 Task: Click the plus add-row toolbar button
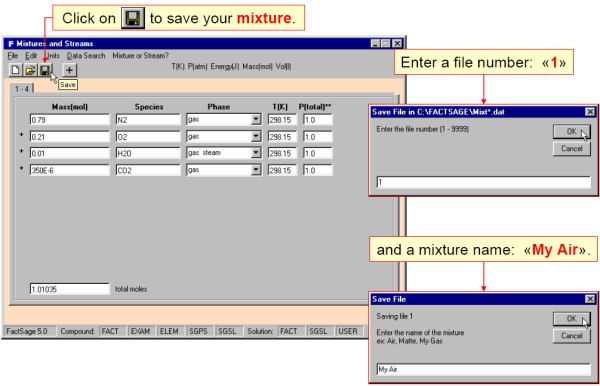pos(69,70)
